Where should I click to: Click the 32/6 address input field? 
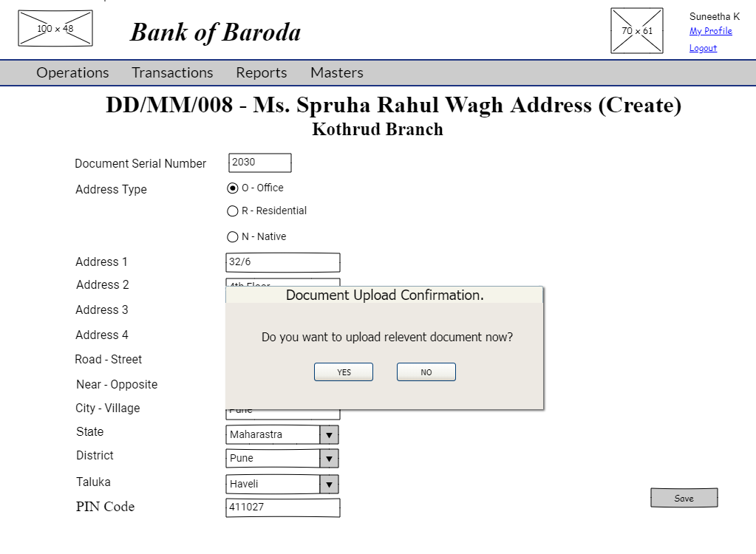tap(282, 262)
